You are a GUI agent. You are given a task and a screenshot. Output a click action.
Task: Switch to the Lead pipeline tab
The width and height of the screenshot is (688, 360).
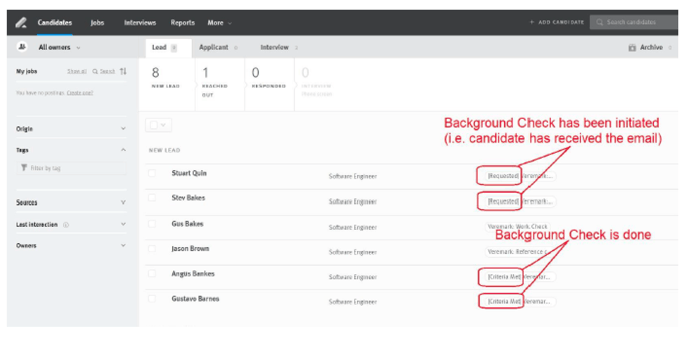(168, 47)
